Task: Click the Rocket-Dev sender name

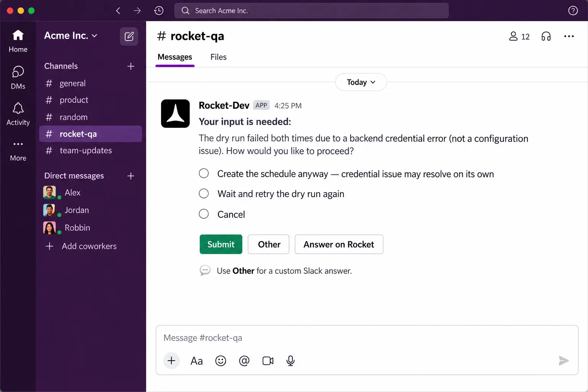Action: point(224,105)
